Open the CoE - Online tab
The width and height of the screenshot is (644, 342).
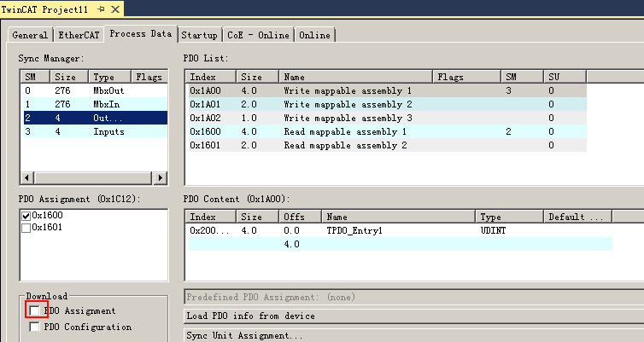pyautogui.click(x=258, y=35)
